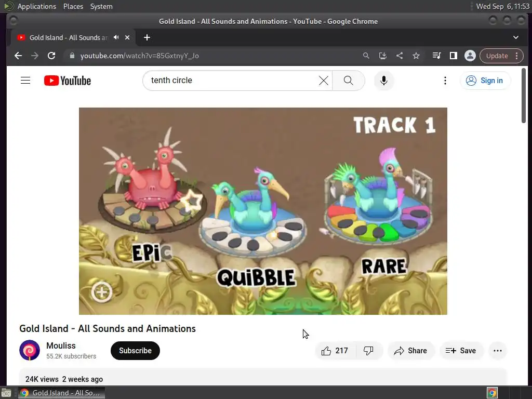Click the install app icon in address bar
Screen dimensions: 532x399
[x=383, y=56]
